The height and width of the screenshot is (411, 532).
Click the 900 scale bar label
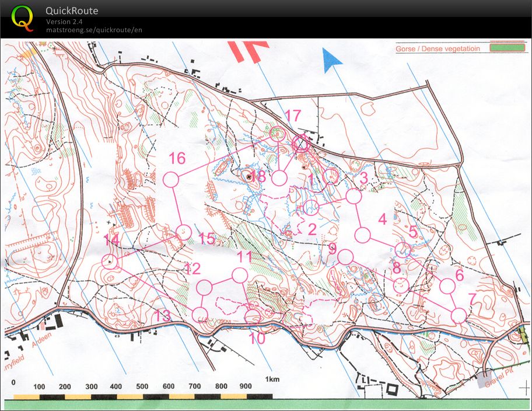(x=246, y=386)
